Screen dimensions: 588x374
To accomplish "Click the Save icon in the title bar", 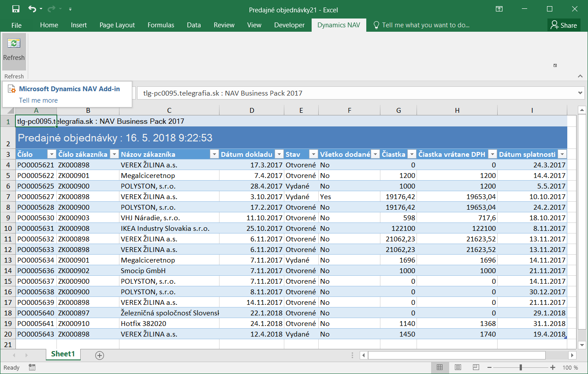I will [x=15, y=9].
